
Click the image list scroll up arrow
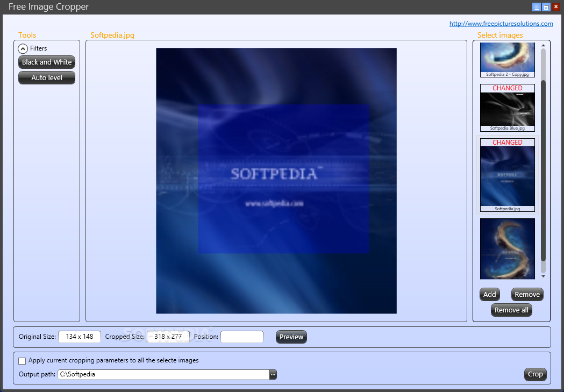click(x=543, y=46)
